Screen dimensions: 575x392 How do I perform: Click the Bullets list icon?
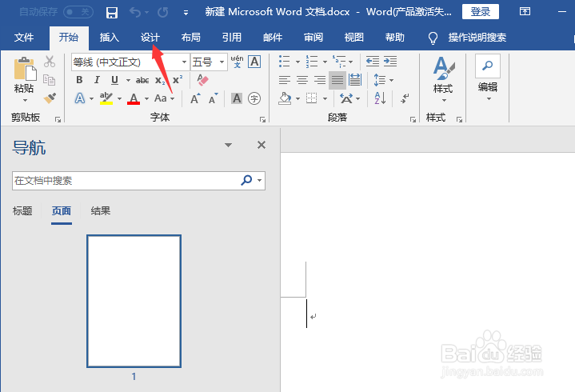click(284, 62)
